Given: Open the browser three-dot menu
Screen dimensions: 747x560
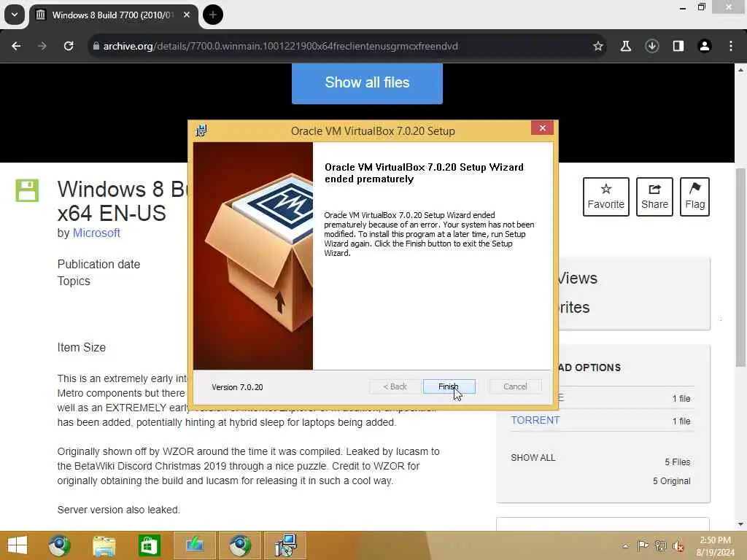Looking at the screenshot, I should click(731, 46).
